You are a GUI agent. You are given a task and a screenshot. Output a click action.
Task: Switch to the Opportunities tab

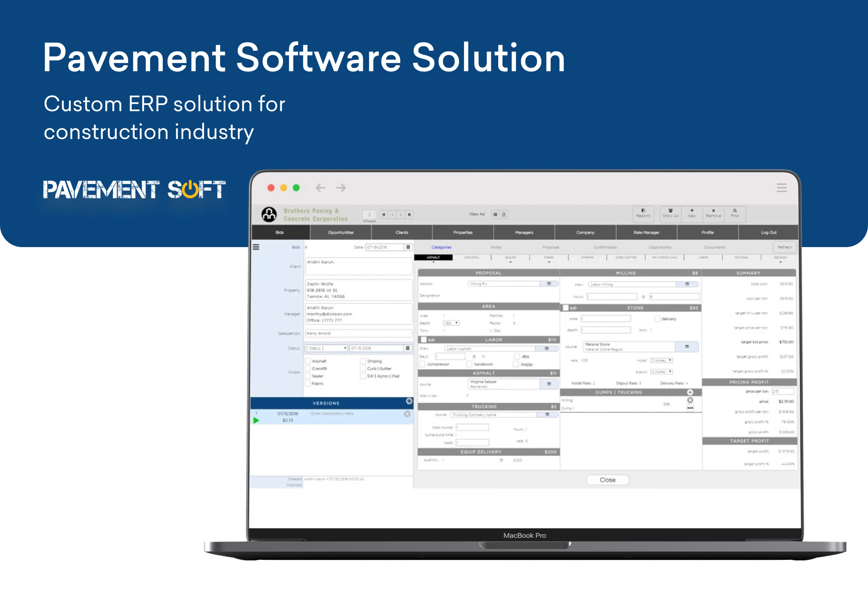point(341,232)
